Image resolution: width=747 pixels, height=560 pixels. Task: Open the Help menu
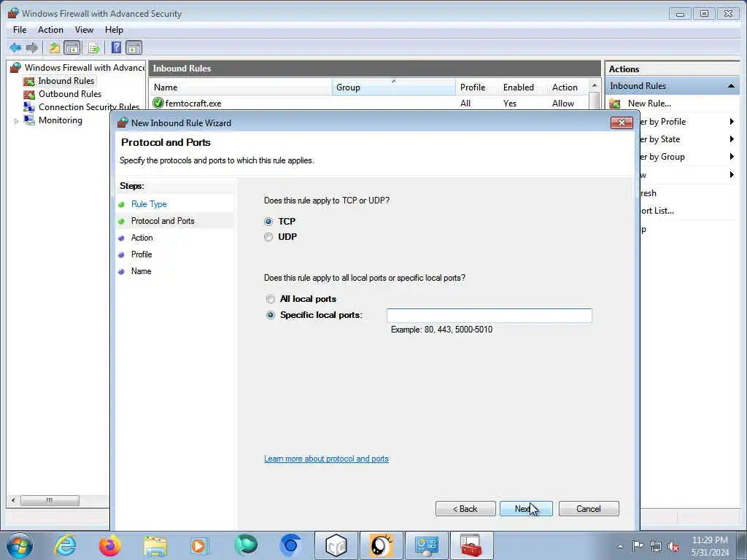(114, 29)
